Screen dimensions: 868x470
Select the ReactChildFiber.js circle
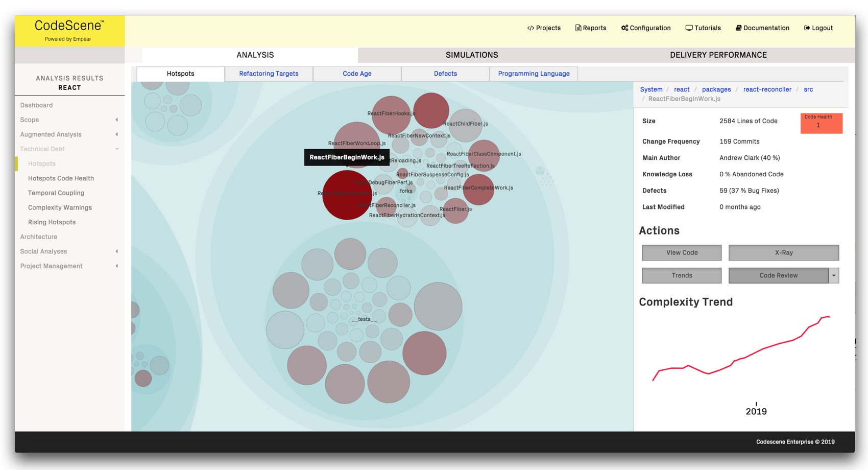(x=465, y=126)
